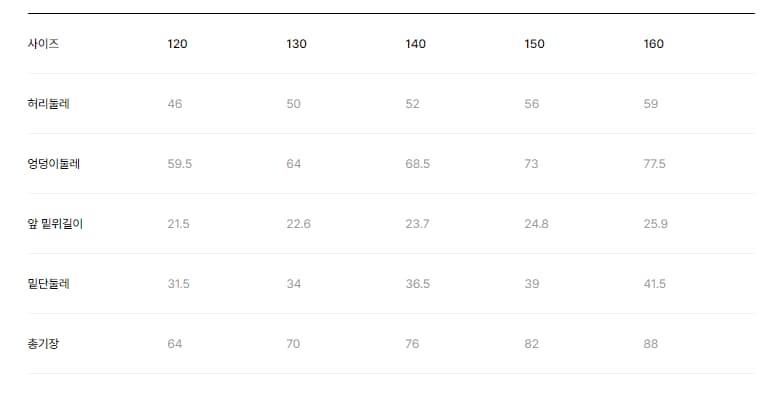Select the 160 size column header
The width and height of the screenshot is (782, 407).
(653, 44)
